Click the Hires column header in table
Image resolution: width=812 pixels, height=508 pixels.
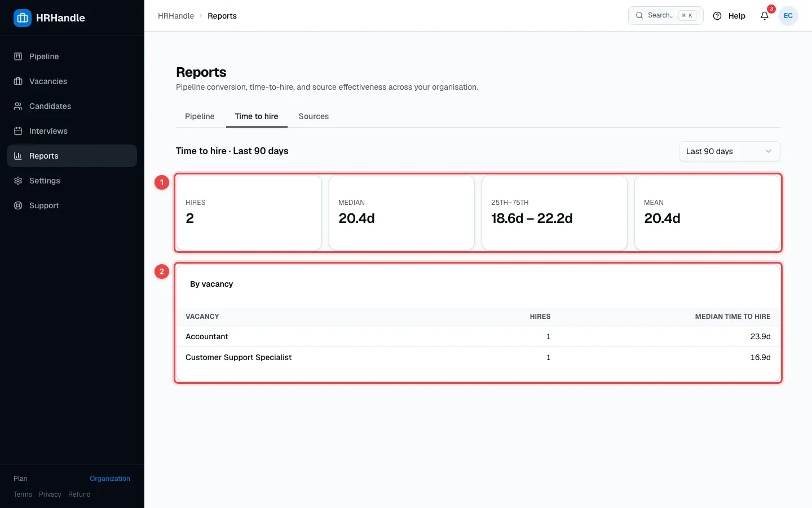[x=540, y=317]
